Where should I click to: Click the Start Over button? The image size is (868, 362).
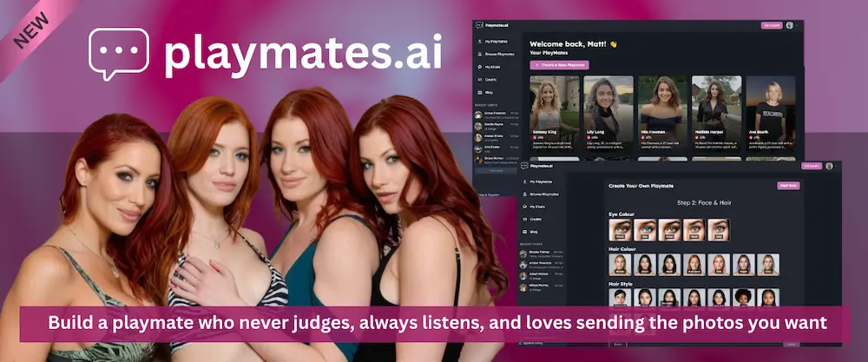click(x=788, y=186)
